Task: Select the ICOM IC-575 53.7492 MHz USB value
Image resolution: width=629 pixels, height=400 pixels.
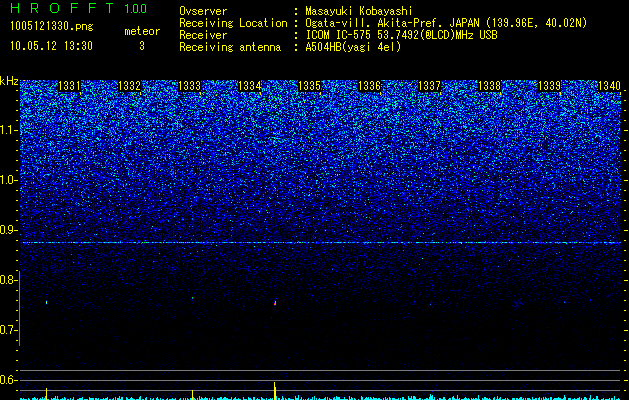Action: tap(401, 35)
